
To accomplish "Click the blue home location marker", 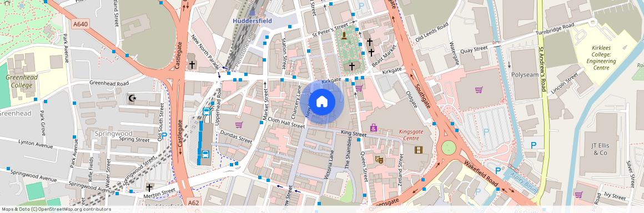I will coord(322,102).
